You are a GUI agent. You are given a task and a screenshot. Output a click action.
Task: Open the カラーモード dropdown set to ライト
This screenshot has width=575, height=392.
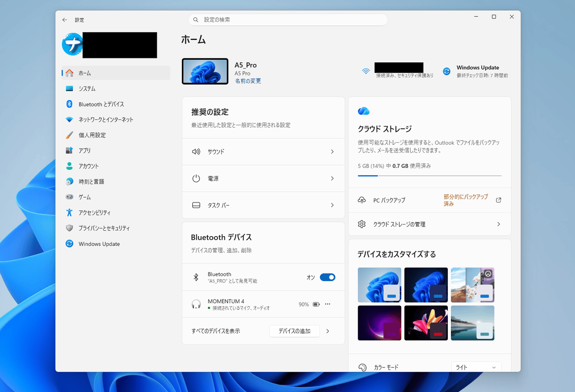pyautogui.click(x=476, y=367)
